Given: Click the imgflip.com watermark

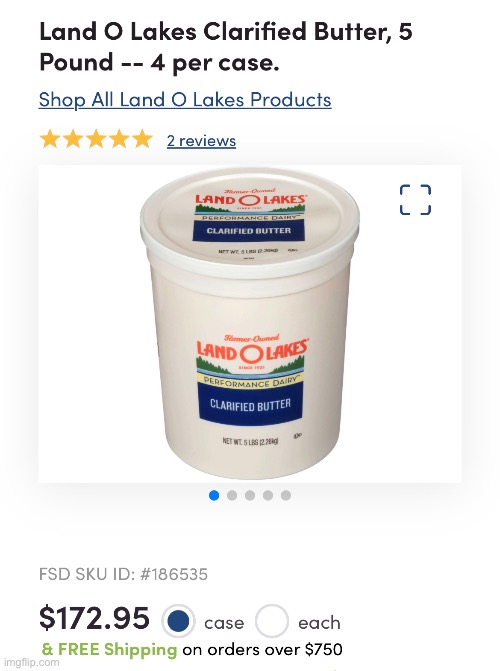Looking at the screenshot, I should 30,663.
